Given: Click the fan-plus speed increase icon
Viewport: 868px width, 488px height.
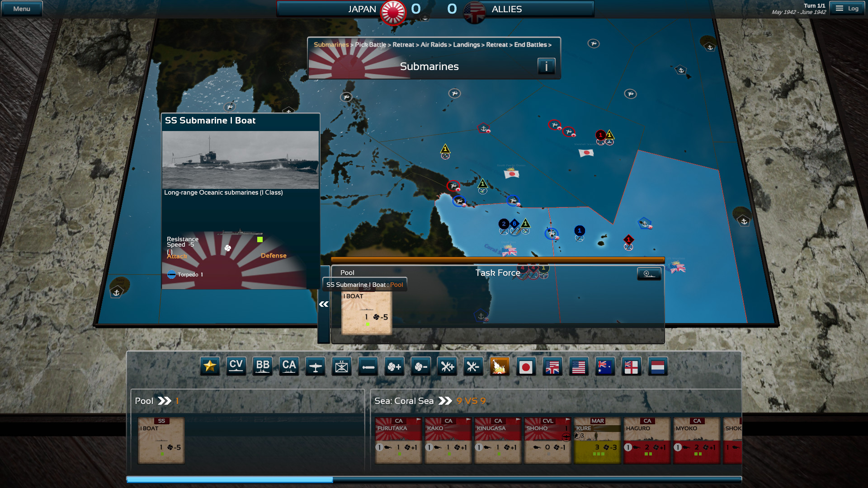Looking at the screenshot, I should (x=394, y=366).
